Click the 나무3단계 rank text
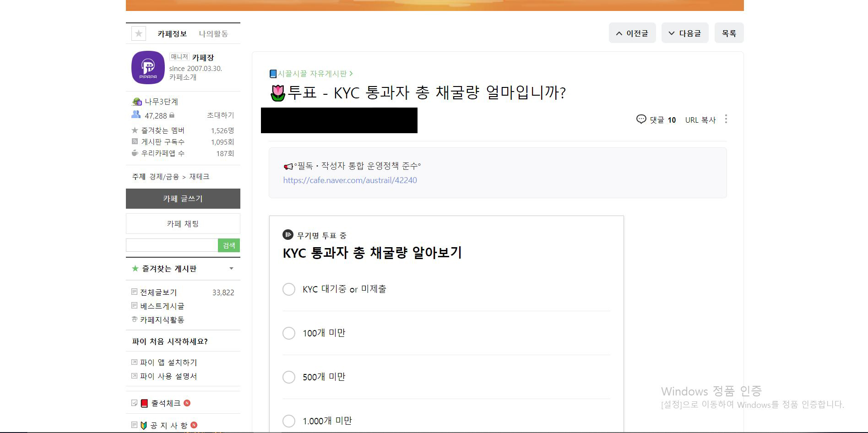The height and width of the screenshot is (433, 868). pyautogui.click(x=162, y=102)
